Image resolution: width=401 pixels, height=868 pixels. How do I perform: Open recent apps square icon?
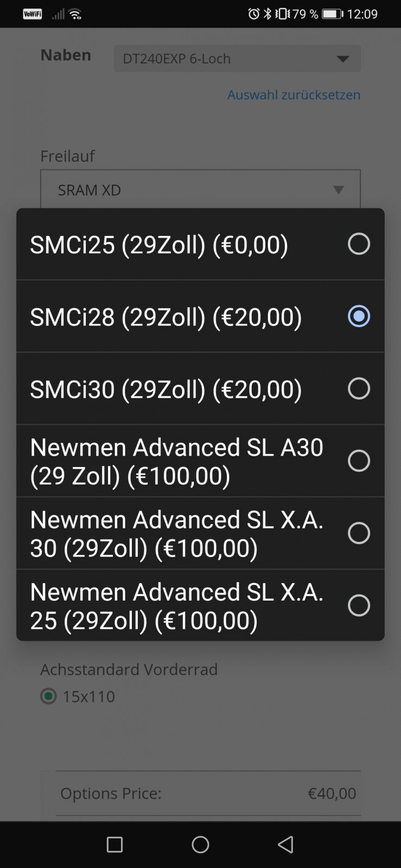(114, 844)
